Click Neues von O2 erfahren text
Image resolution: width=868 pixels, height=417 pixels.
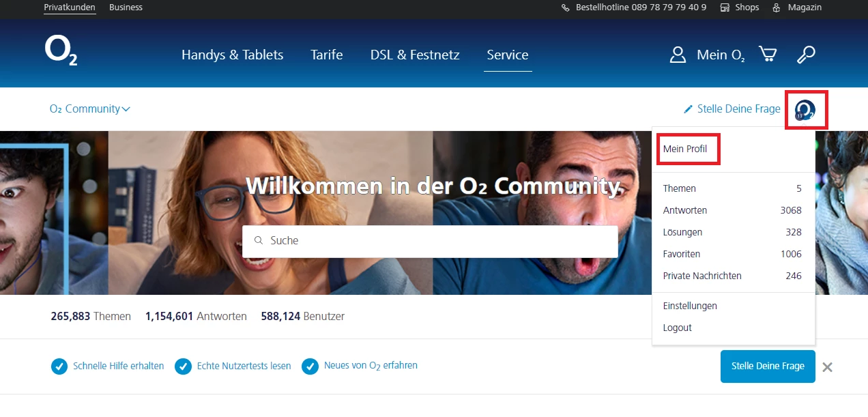pyautogui.click(x=371, y=366)
